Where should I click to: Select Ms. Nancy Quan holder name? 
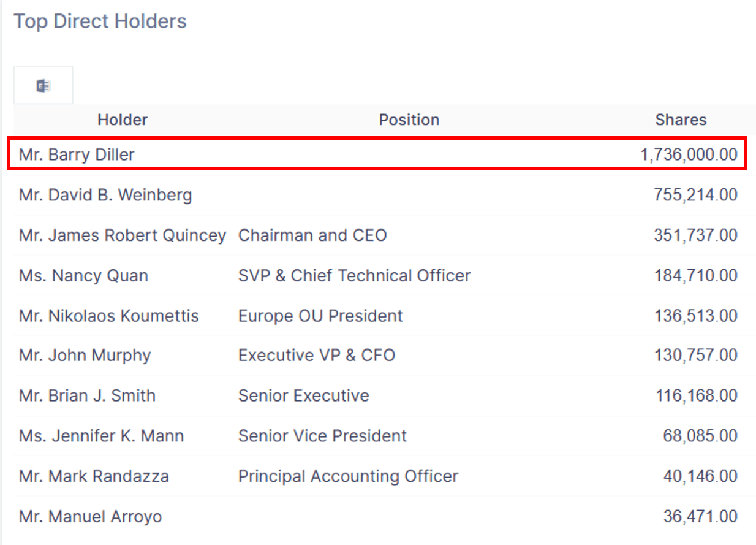(83, 276)
